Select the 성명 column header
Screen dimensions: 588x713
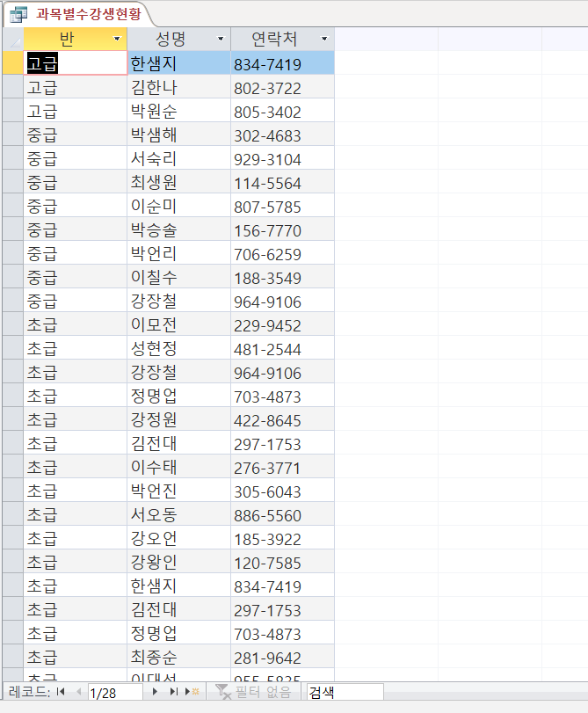tap(170, 40)
